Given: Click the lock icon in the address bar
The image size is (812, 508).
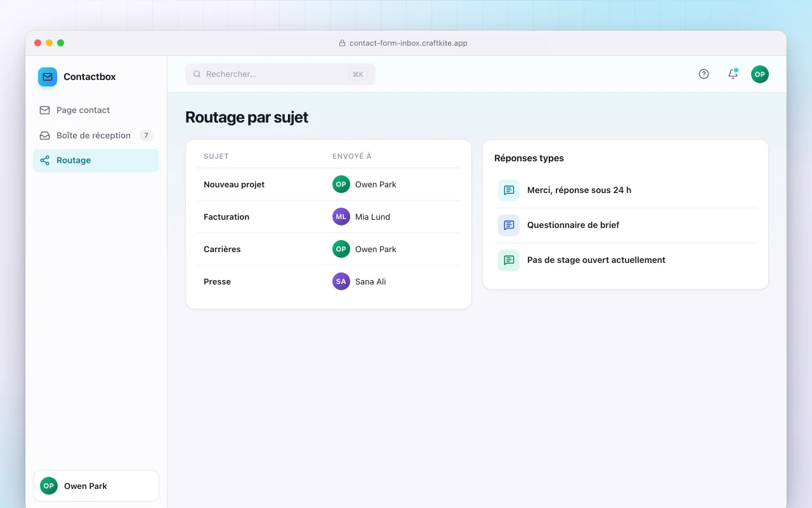Looking at the screenshot, I should coord(343,43).
